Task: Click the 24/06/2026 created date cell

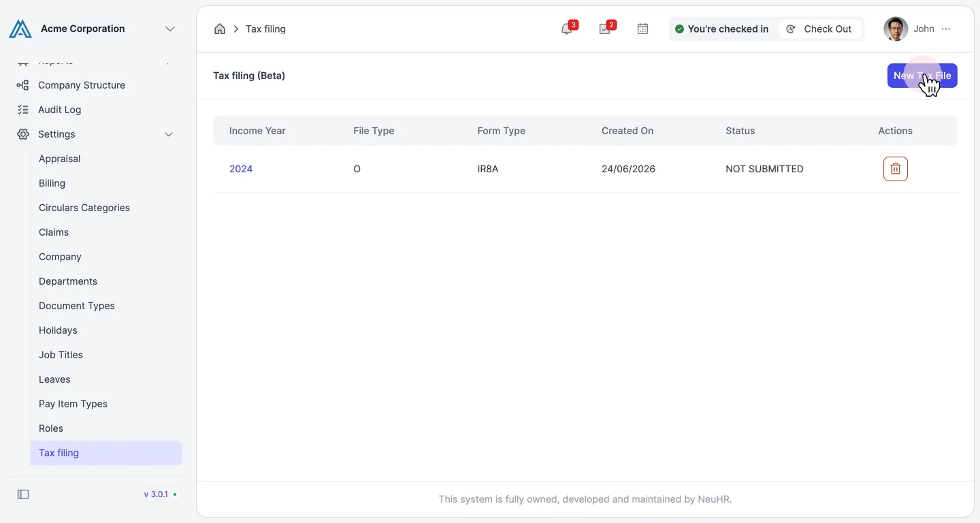Action: [x=628, y=169]
